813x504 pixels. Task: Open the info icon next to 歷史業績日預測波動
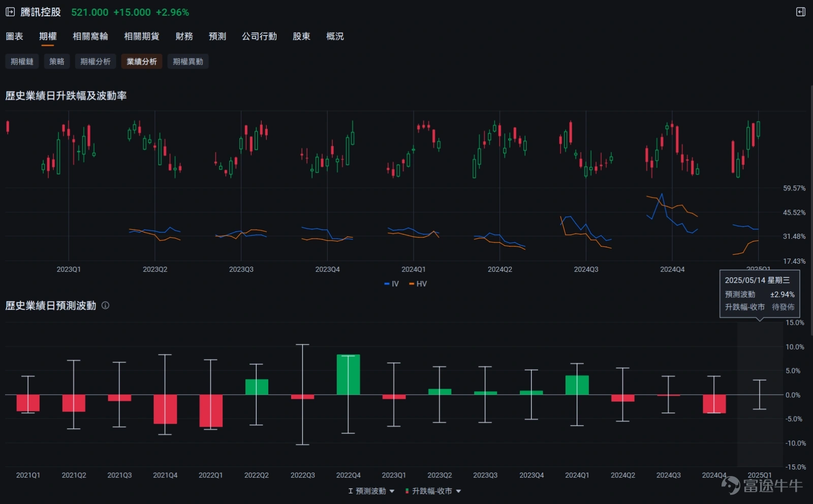[105, 305]
